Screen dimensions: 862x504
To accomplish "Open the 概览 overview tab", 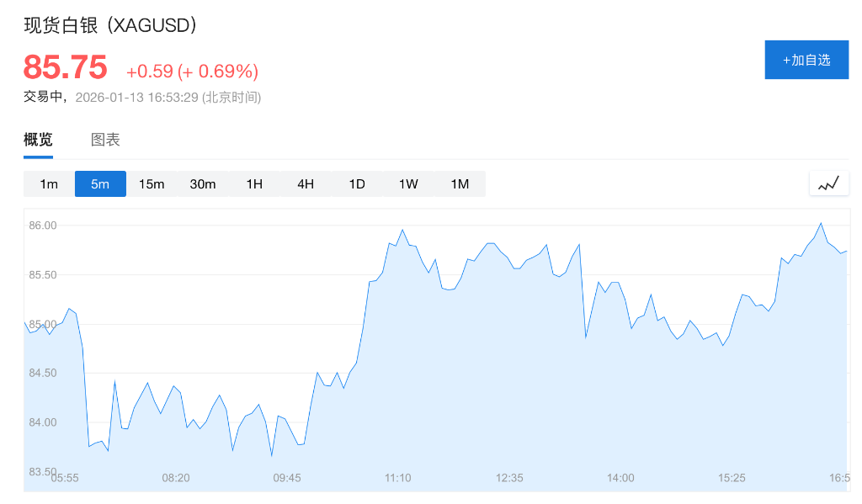I will tap(38, 141).
